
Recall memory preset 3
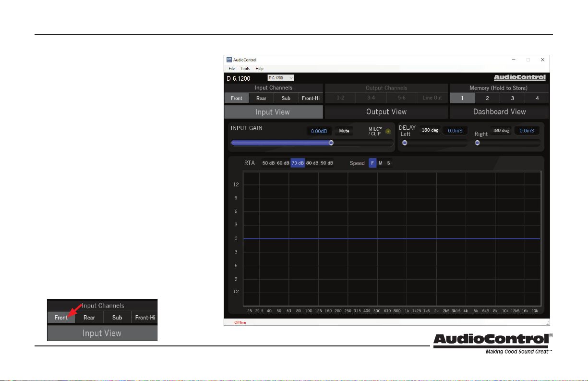[512, 98]
